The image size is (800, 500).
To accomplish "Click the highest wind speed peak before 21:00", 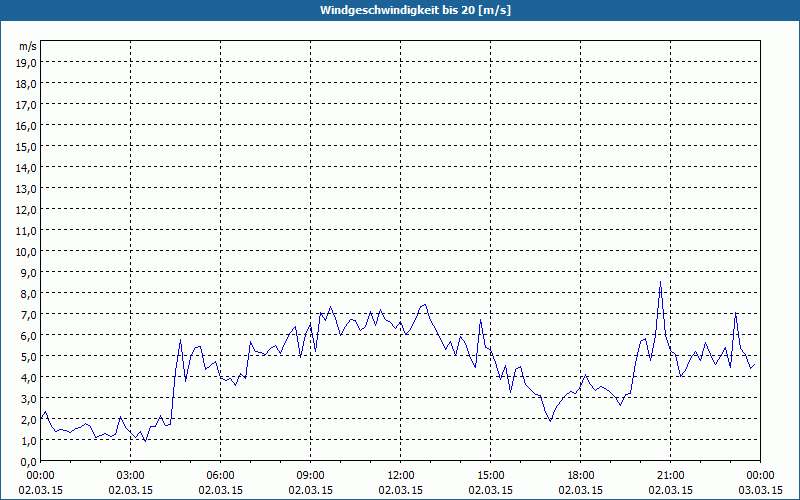I will [660, 282].
